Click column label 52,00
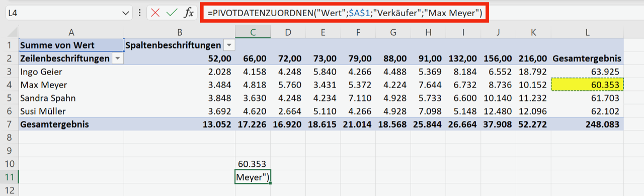 click(219, 59)
